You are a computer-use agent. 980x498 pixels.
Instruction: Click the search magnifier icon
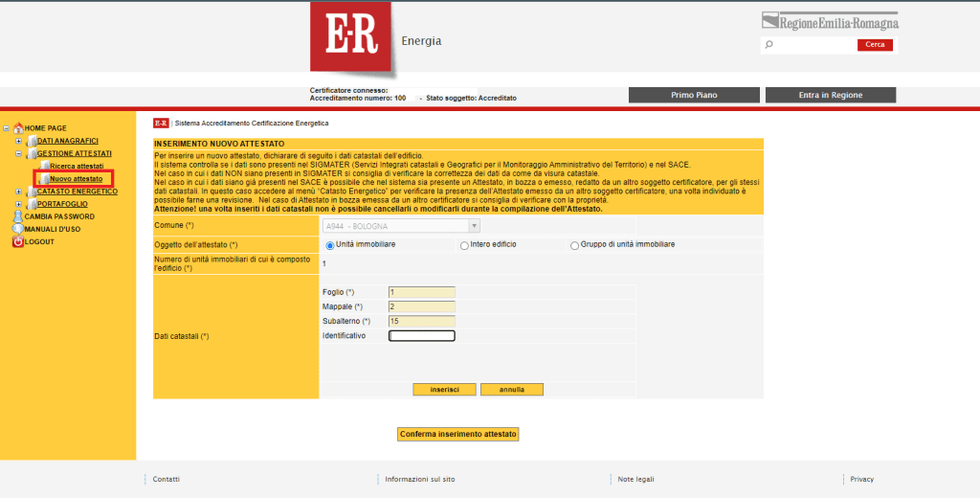pyautogui.click(x=768, y=44)
